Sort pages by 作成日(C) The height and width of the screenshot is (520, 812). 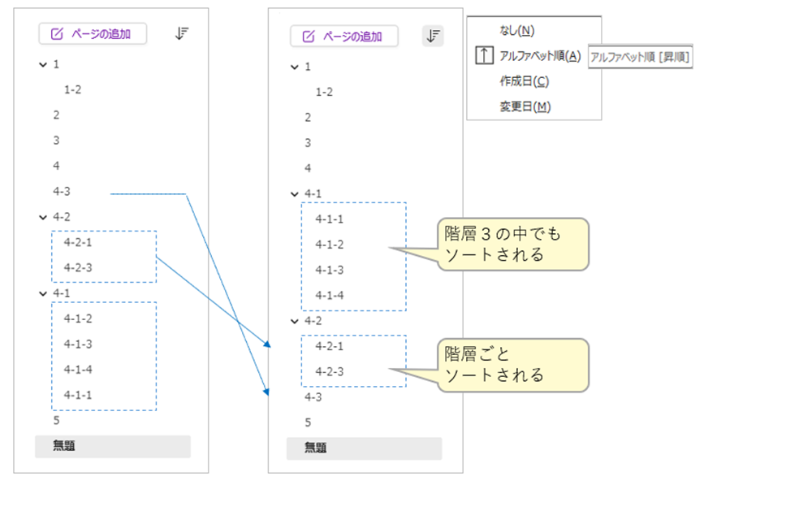click(524, 81)
